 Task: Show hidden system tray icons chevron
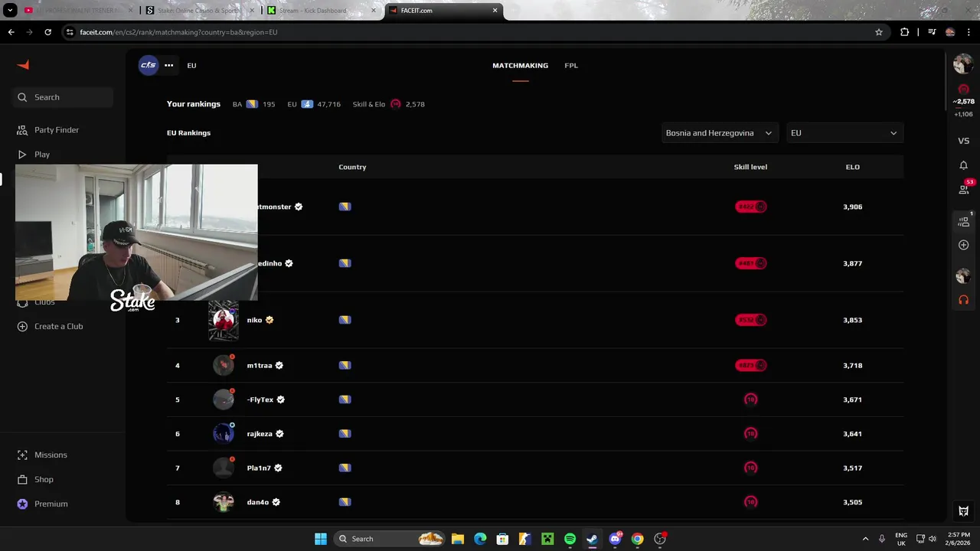(865, 539)
